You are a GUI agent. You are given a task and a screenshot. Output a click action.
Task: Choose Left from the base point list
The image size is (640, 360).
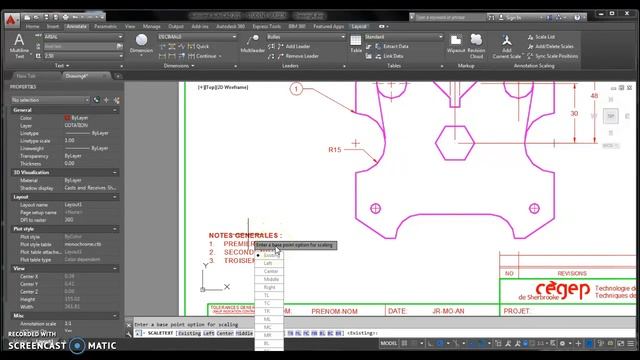(x=269, y=263)
